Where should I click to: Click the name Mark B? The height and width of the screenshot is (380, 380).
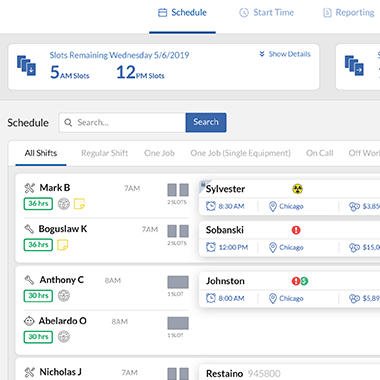(55, 188)
